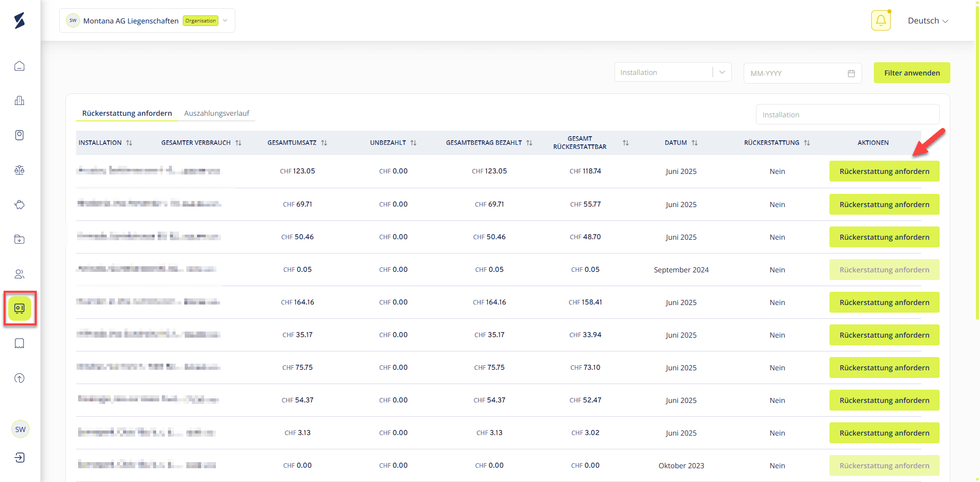Screen dimensions: 980x482
Task: Open the buildings icon in sidebar
Action: [x=19, y=100]
